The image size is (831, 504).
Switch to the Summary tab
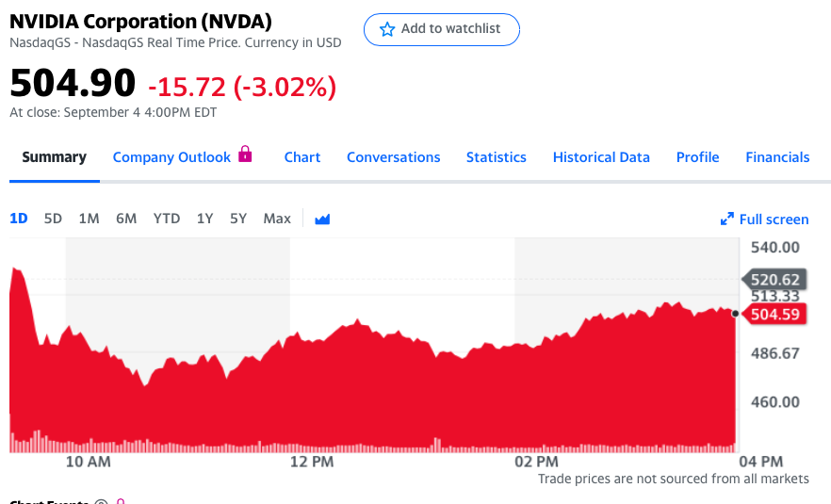tap(55, 157)
